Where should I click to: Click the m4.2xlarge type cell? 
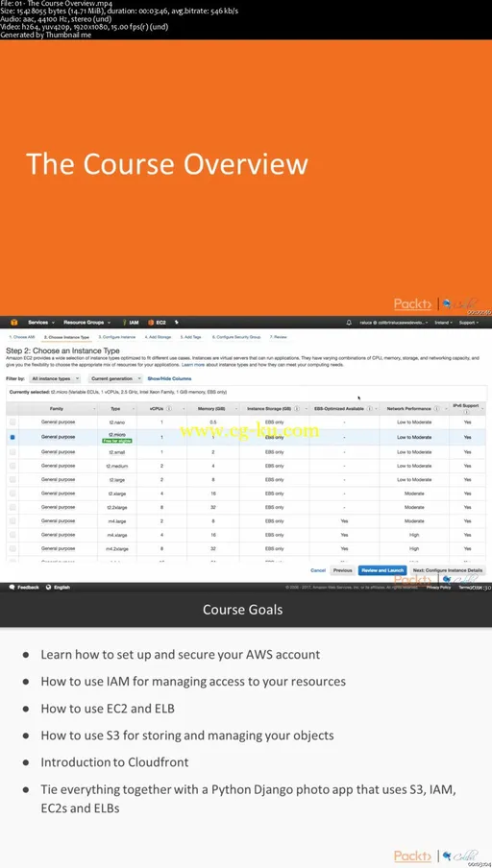(x=116, y=548)
